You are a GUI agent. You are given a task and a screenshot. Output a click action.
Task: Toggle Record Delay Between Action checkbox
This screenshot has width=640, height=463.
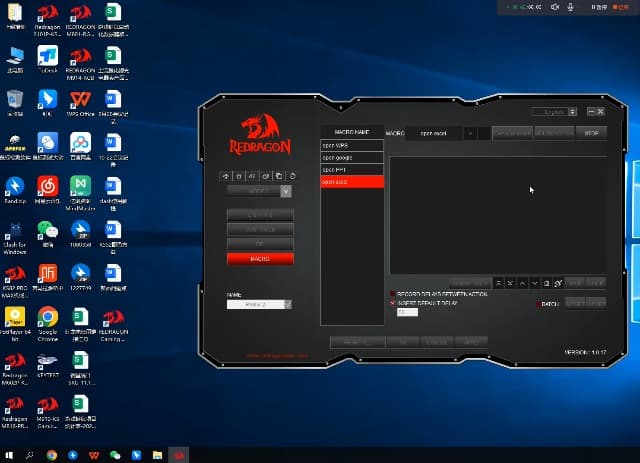click(393, 294)
